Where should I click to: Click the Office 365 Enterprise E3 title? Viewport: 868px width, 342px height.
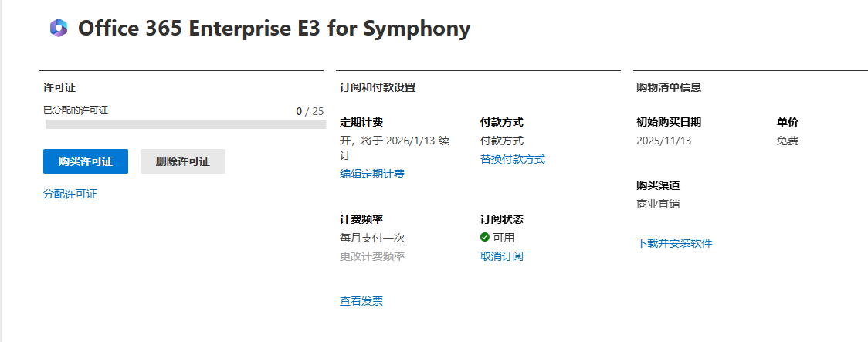tap(274, 29)
